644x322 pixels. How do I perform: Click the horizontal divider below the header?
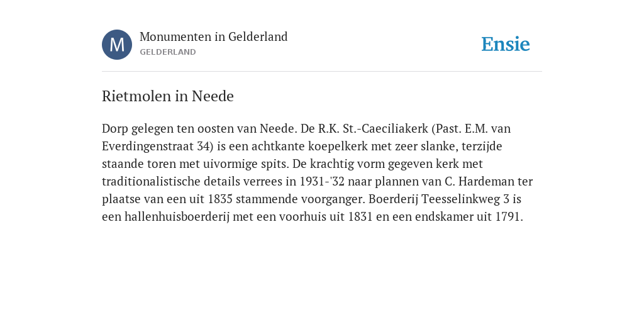(322, 72)
